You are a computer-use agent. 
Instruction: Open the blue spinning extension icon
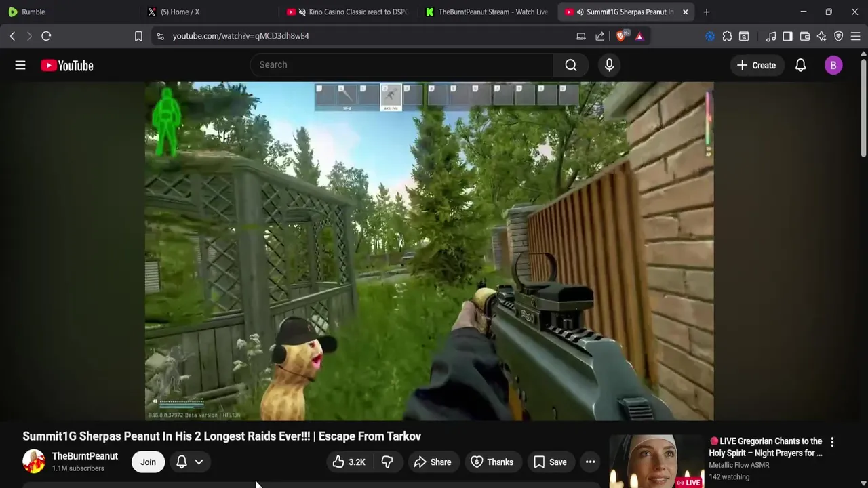click(710, 36)
